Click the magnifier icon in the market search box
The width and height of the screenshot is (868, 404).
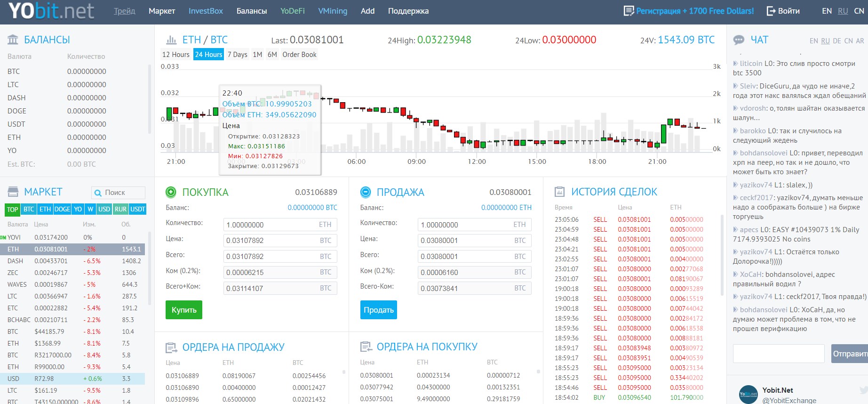click(98, 193)
